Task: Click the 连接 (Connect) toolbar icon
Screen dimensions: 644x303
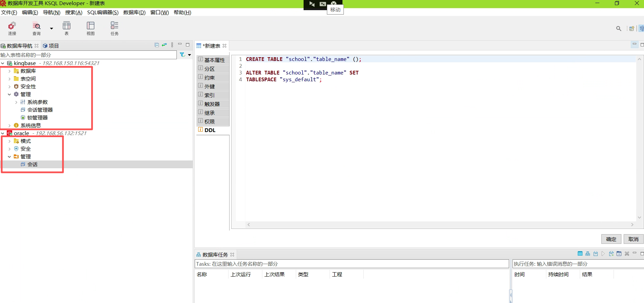Action: click(12, 28)
